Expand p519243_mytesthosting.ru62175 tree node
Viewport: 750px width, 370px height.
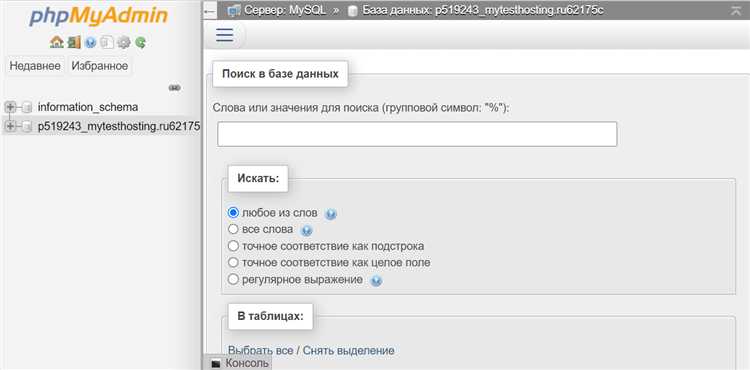tap(10, 126)
